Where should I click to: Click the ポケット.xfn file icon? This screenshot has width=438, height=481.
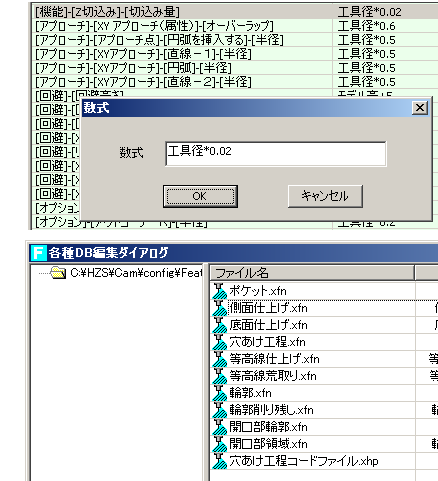(219, 291)
